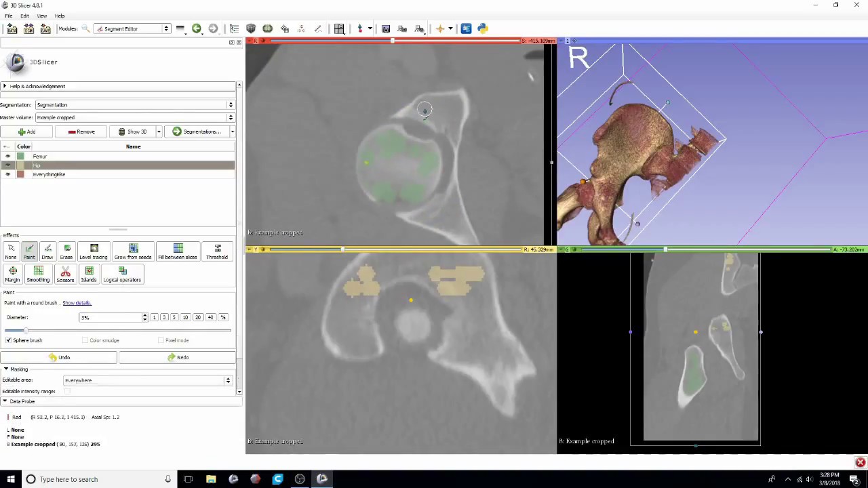Open the Segmentation node dropdown
868x488 pixels.
pos(134,105)
